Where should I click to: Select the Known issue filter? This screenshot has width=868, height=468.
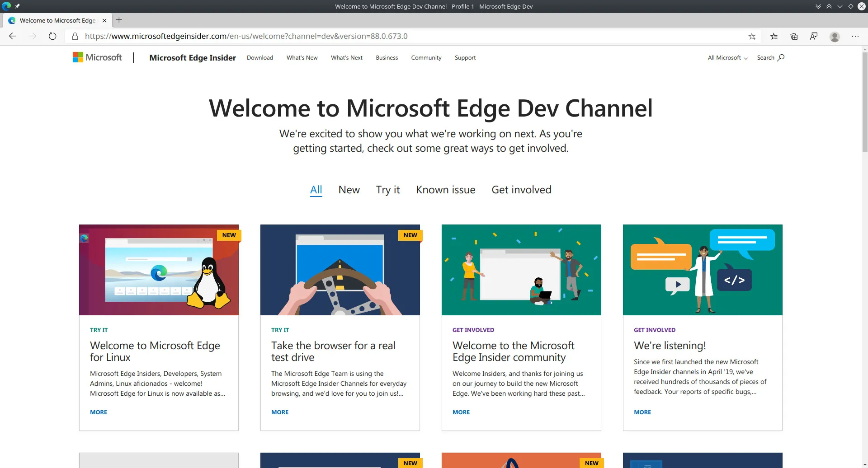tap(445, 190)
